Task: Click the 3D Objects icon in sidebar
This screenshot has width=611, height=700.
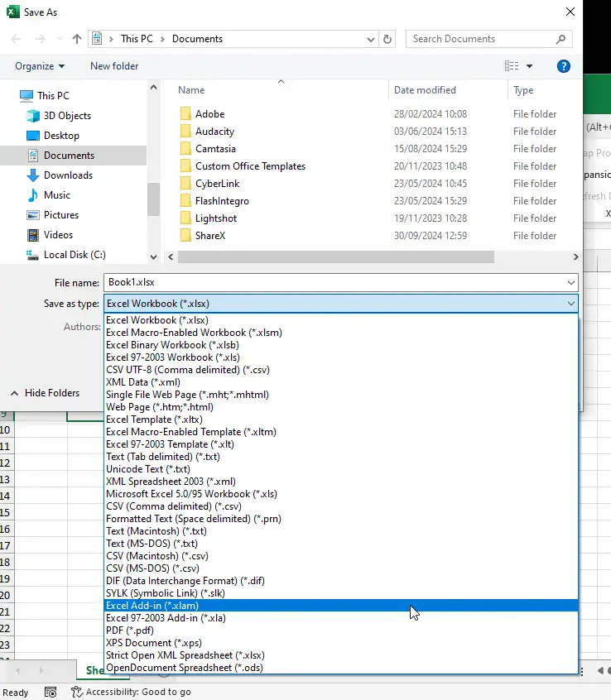Action: coord(33,116)
